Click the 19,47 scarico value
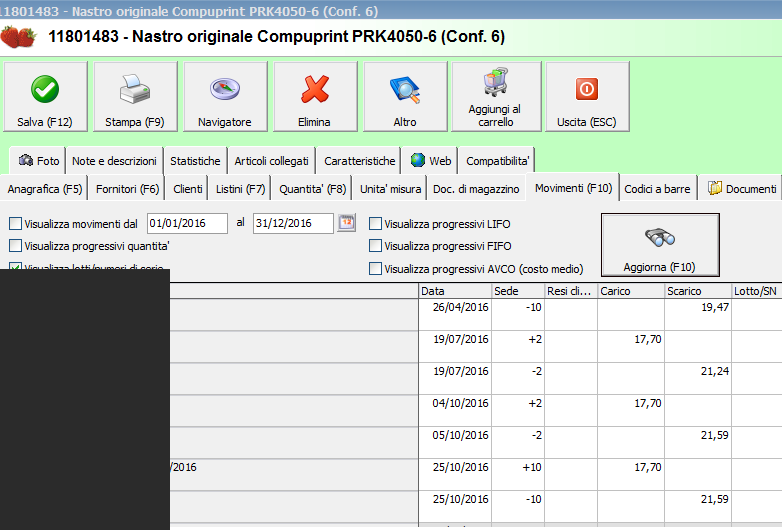 pos(715,307)
